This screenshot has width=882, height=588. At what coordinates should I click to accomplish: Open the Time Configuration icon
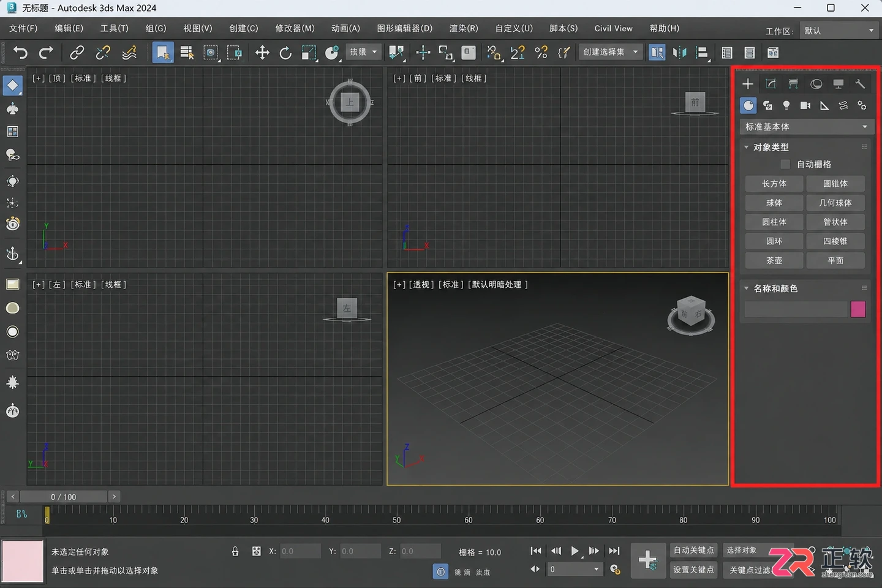[x=615, y=570]
